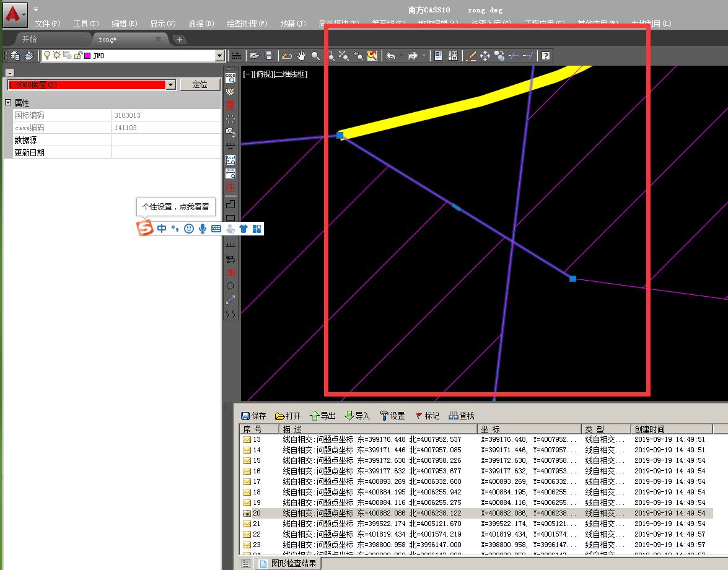Image resolution: width=728 pixels, height=570 pixels.
Task: Select the red 注 annotation tool
Action: 230,186
